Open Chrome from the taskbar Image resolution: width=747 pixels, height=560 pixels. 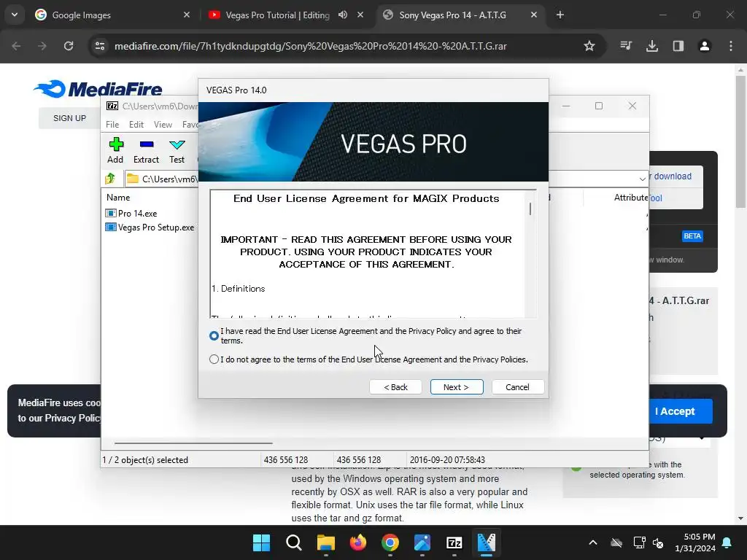[390, 542]
